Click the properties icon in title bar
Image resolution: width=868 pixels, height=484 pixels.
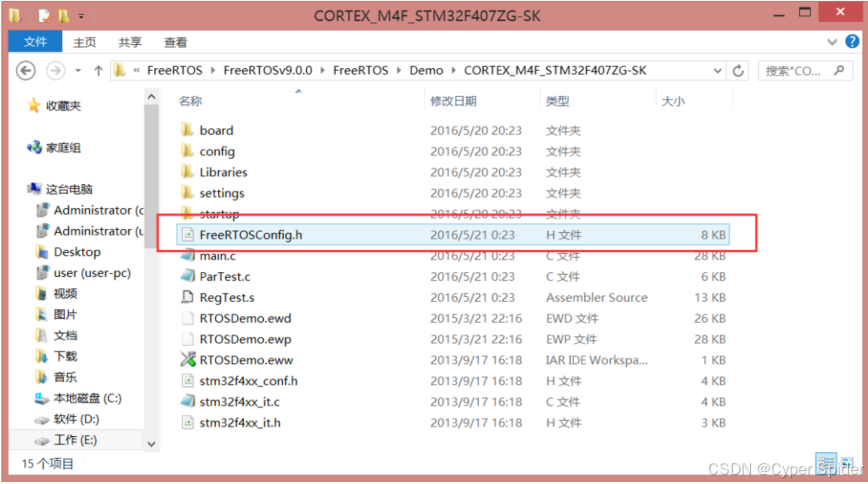point(44,16)
